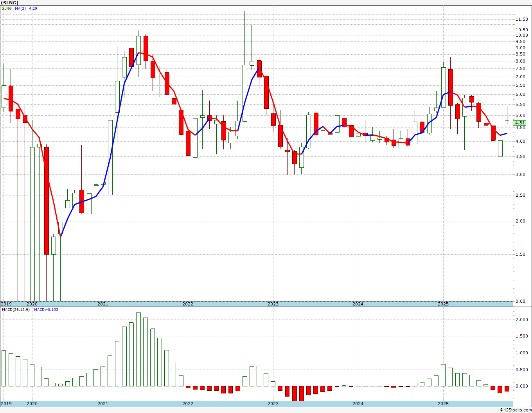Click the "5.00" price axis label
532x413 pixels.
click(521, 115)
